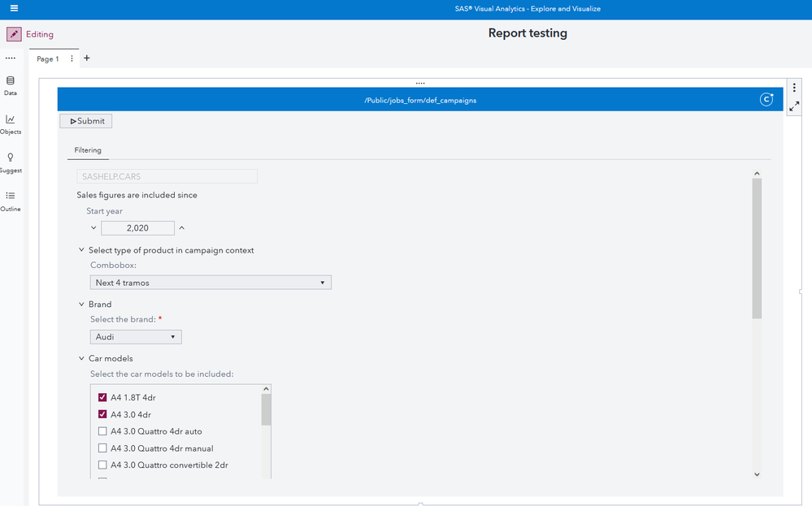Open the Objects pane

click(x=11, y=123)
